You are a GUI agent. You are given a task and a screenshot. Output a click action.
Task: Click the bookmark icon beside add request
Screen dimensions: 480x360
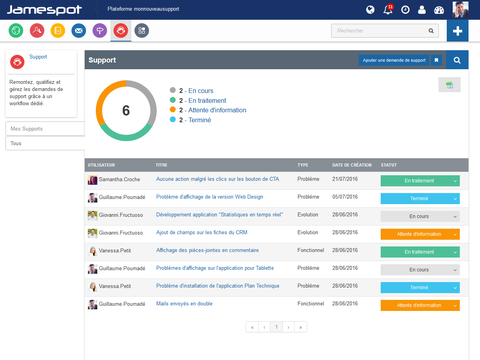[436, 60]
